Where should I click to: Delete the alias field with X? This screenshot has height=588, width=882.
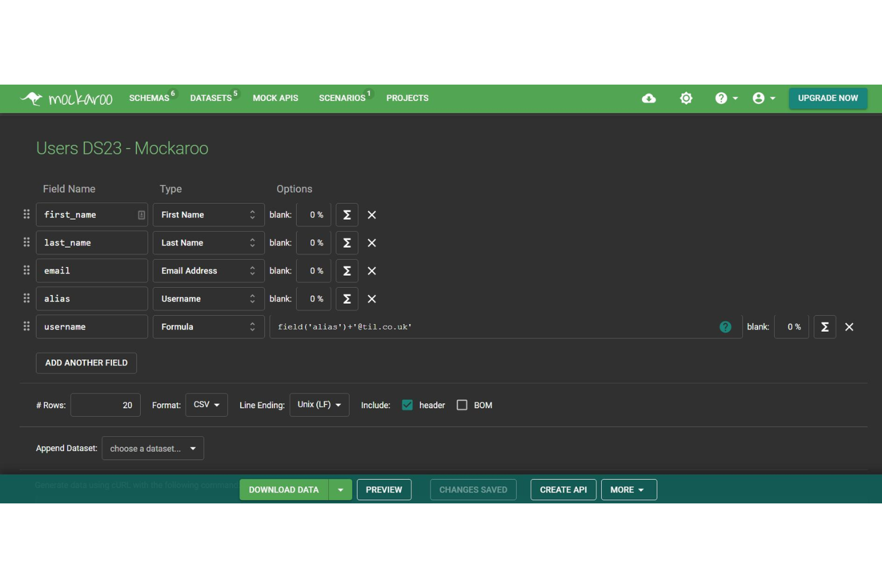click(372, 299)
